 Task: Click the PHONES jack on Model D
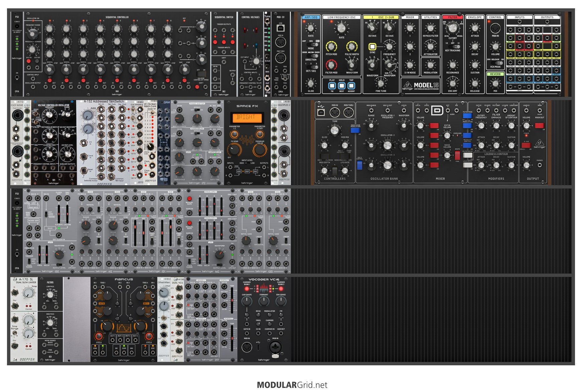[540, 165]
